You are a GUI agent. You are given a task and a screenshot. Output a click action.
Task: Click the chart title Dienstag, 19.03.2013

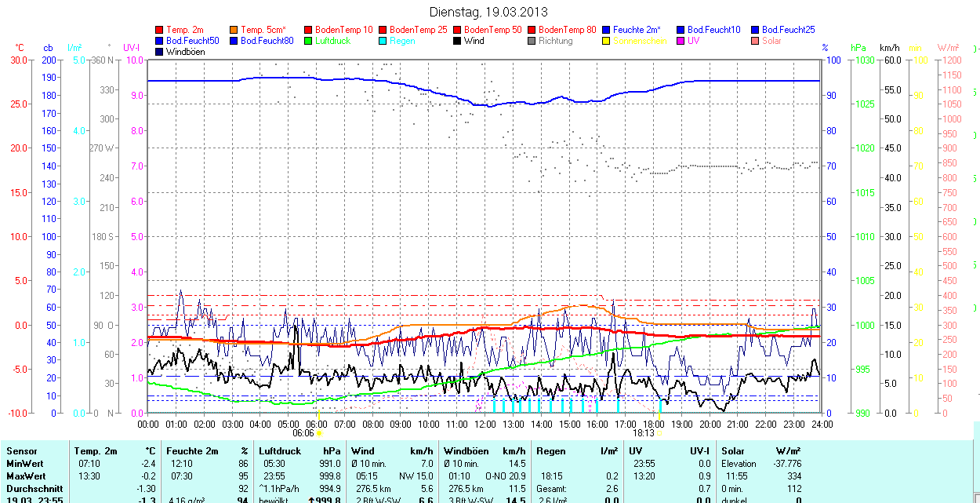(489, 12)
